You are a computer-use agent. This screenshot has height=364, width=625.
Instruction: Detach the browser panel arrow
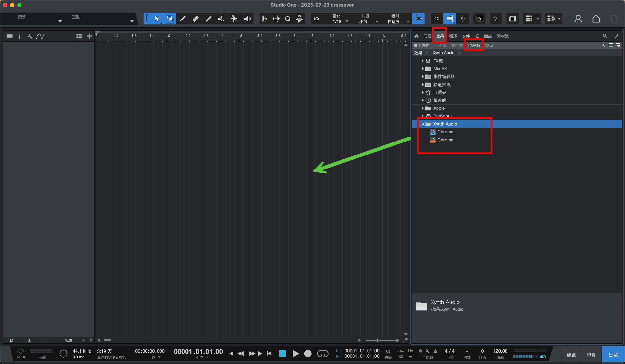point(617,36)
